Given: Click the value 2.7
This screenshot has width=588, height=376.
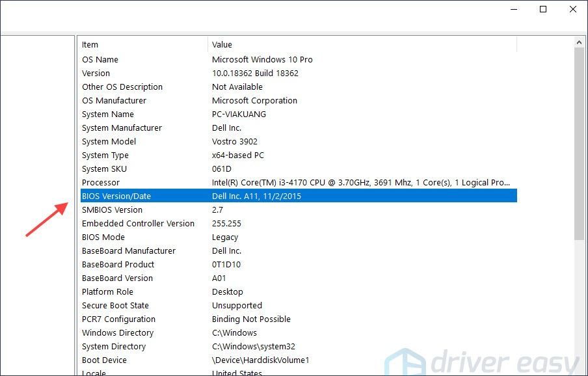Looking at the screenshot, I should pyautogui.click(x=217, y=210).
